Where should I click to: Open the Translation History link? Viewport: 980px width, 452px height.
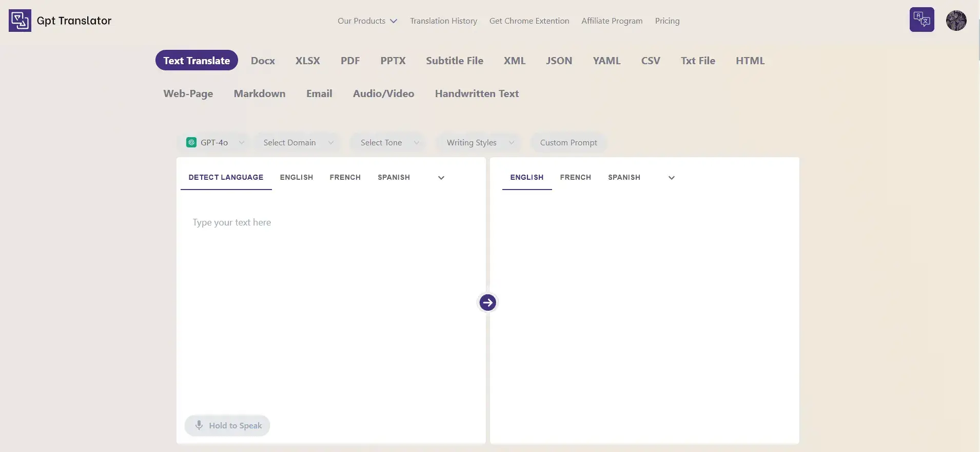click(443, 21)
